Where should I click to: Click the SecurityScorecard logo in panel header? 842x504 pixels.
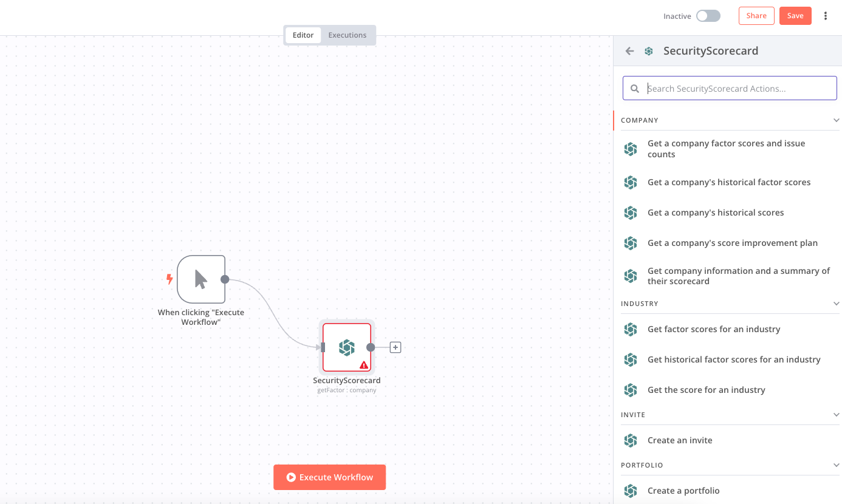point(649,51)
